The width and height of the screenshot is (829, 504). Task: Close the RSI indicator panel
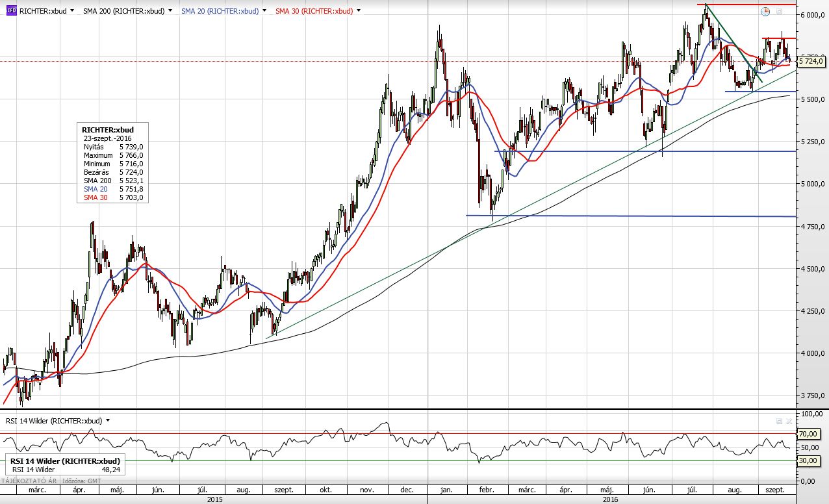(x=788, y=421)
